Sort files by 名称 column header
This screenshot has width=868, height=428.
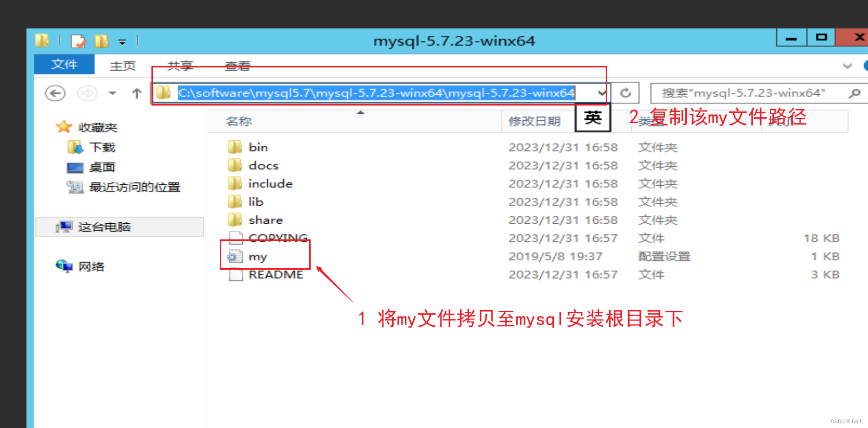click(x=238, y=121)
